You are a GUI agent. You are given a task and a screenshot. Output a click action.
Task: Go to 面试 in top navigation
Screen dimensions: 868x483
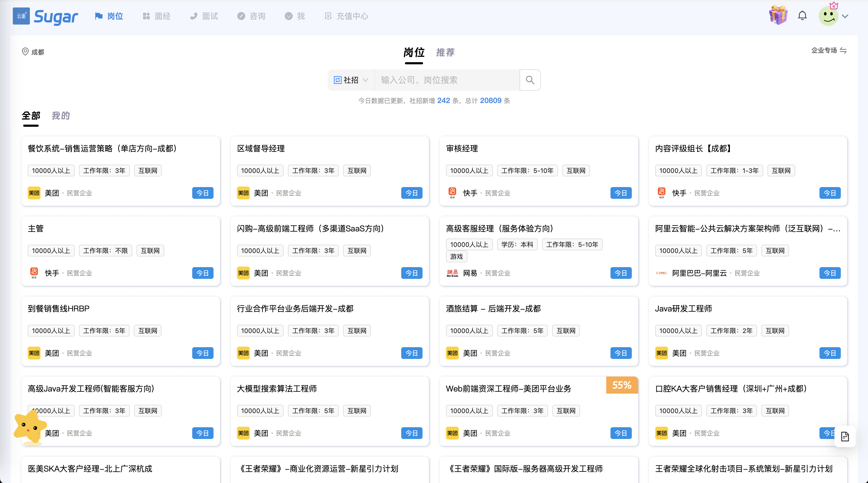coord(204,16)
